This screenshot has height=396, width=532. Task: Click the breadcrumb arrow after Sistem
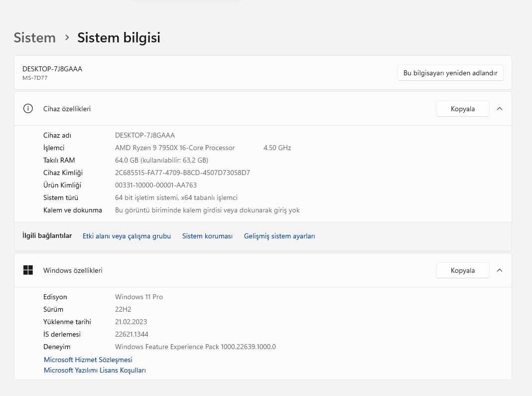point(67,38)
